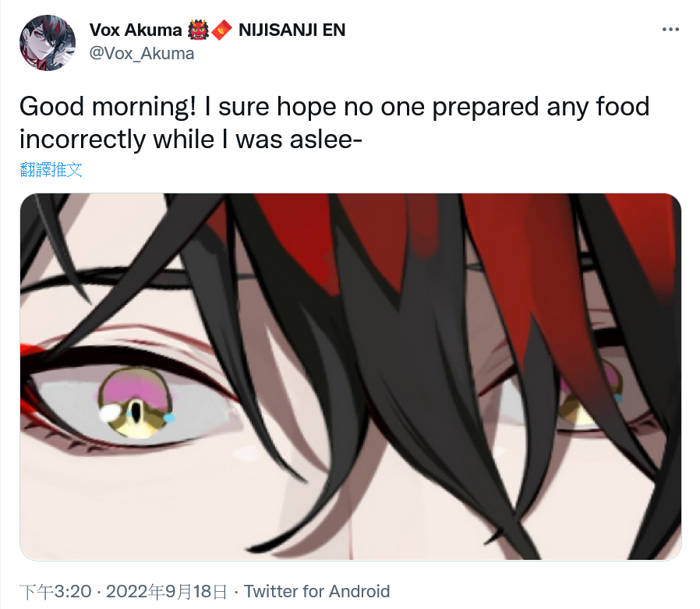Click the word 'food' in tweet text
Image resolution: width=700 pixels, height=609 pixels.
click(622, 107)
